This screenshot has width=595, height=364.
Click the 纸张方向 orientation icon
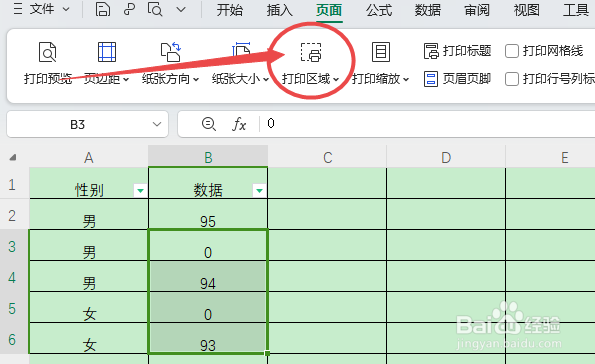pyautogui.click(x=170, y=52)
